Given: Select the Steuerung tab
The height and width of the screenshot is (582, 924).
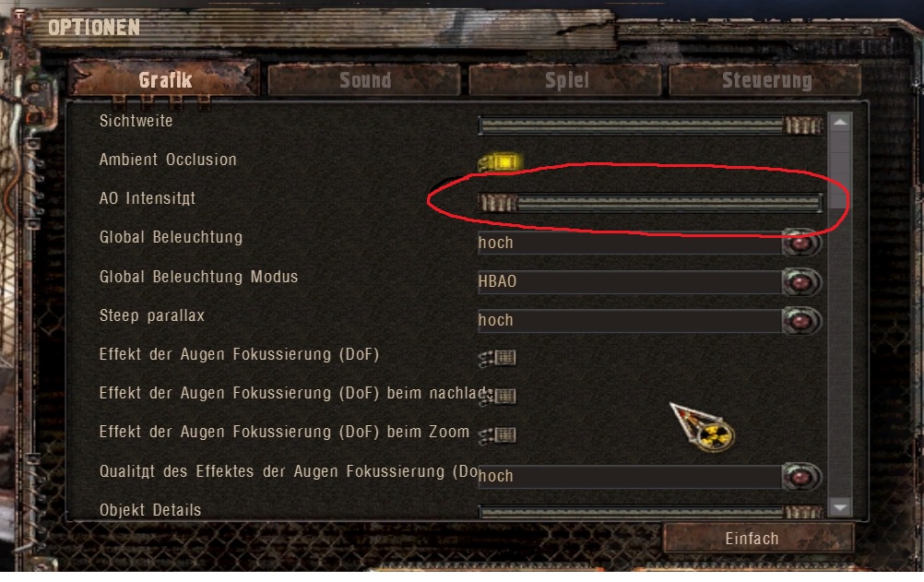Looking at the screenshot, I should click(x=766, y=79).
